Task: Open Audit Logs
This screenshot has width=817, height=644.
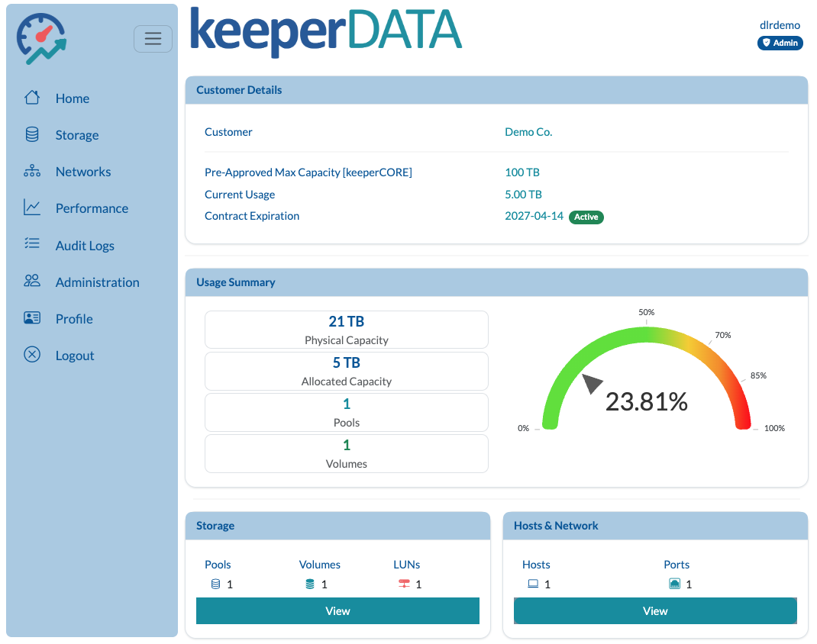Action: pos(85,246)
